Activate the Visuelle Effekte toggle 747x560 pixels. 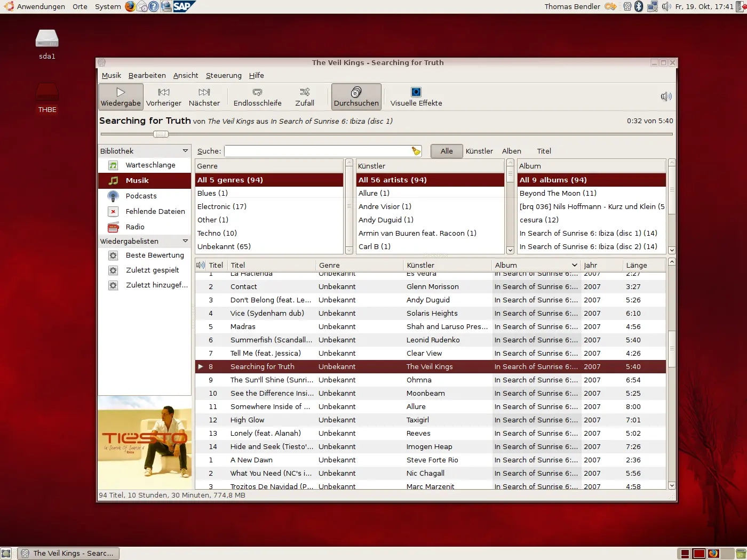click(x=416, y=96)
